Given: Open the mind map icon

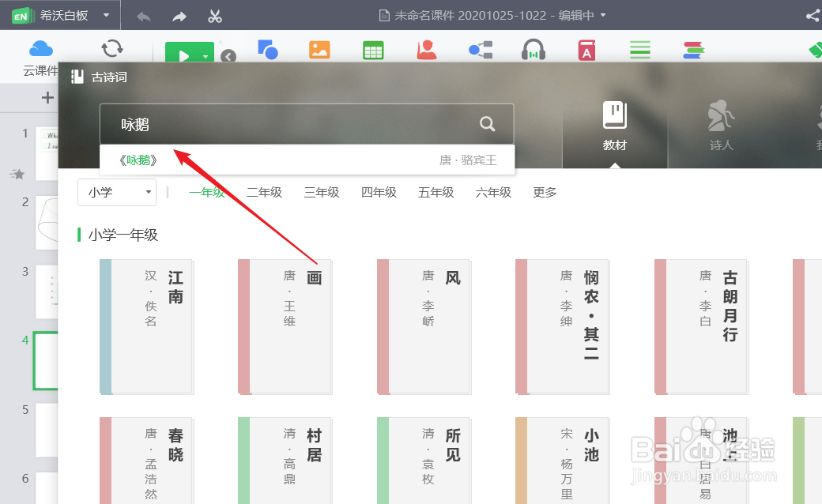Looking at the screenshot, I should coord(481,50).
